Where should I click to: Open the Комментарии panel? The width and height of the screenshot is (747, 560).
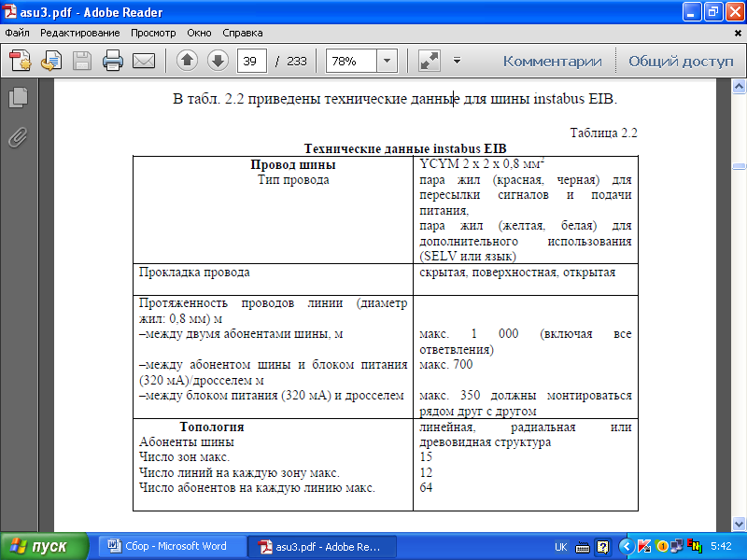click(553, 62)
